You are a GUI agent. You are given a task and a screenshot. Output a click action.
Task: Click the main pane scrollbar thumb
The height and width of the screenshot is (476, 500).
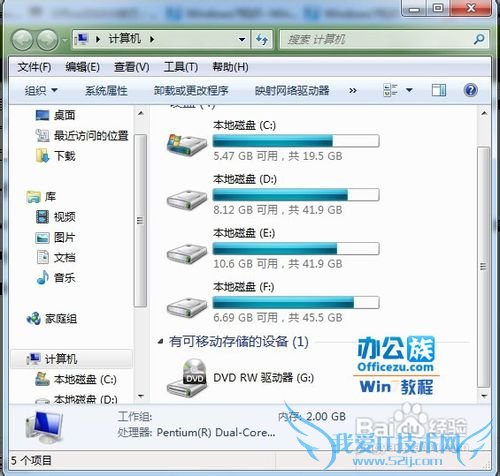click(x=483, y=267)
